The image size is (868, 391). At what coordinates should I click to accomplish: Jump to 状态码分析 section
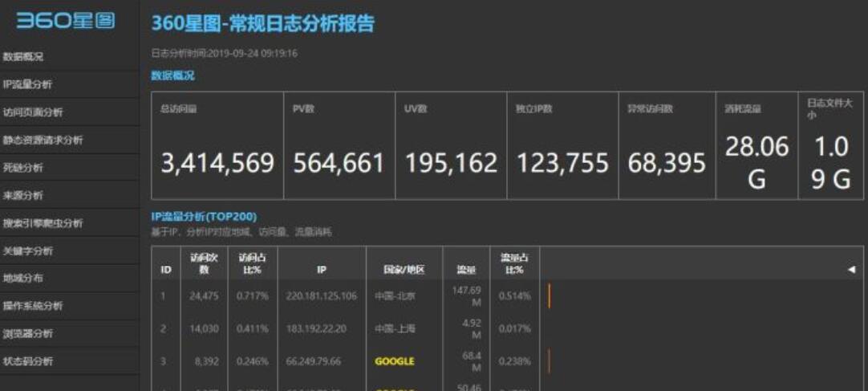pyautogui.click(x=28, y=361)
